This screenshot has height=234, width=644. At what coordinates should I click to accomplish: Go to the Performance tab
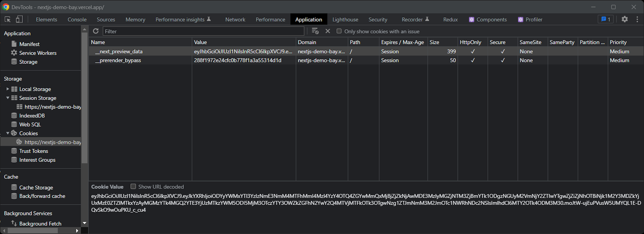[x=270, y=20]
